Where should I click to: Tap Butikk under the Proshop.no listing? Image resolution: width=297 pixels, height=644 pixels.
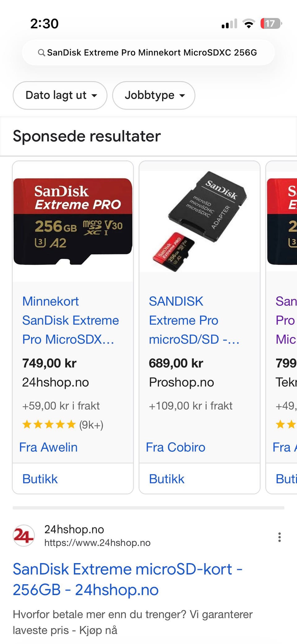166,479
